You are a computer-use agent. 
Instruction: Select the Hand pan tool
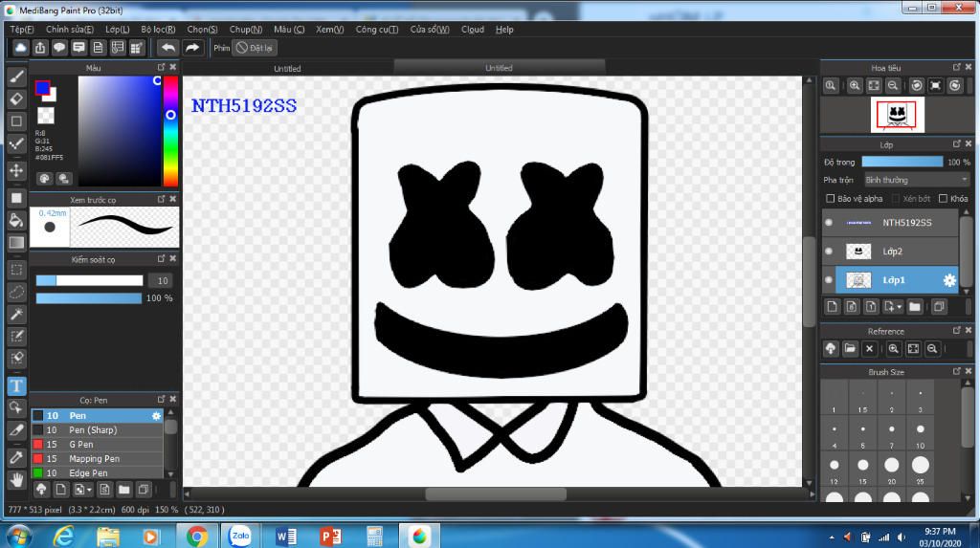pos(17,480)
